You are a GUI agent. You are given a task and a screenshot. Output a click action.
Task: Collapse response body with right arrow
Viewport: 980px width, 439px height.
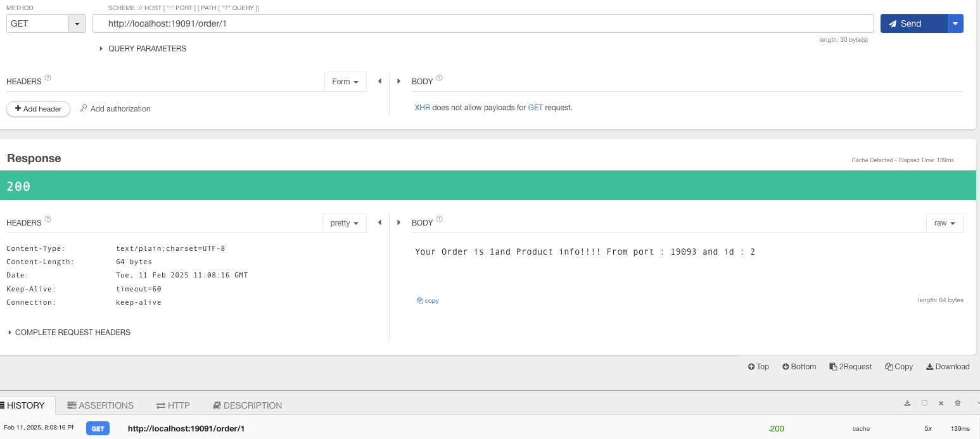click(399, 222)
